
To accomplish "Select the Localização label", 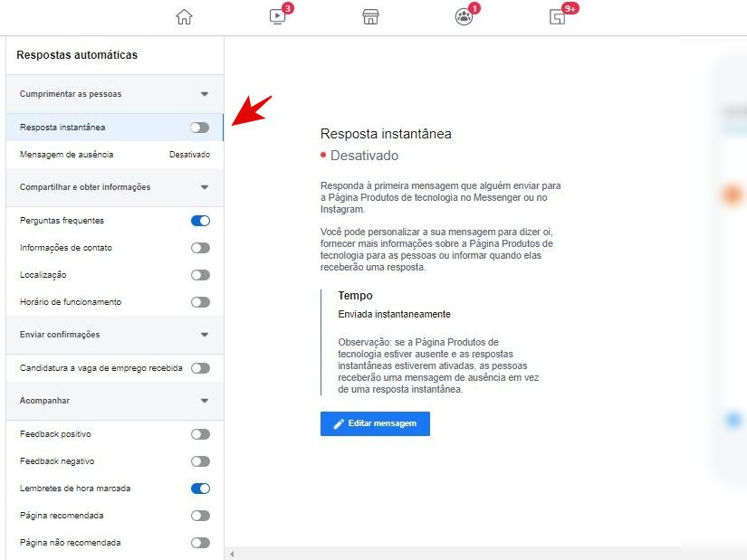I will pos(43,275).
